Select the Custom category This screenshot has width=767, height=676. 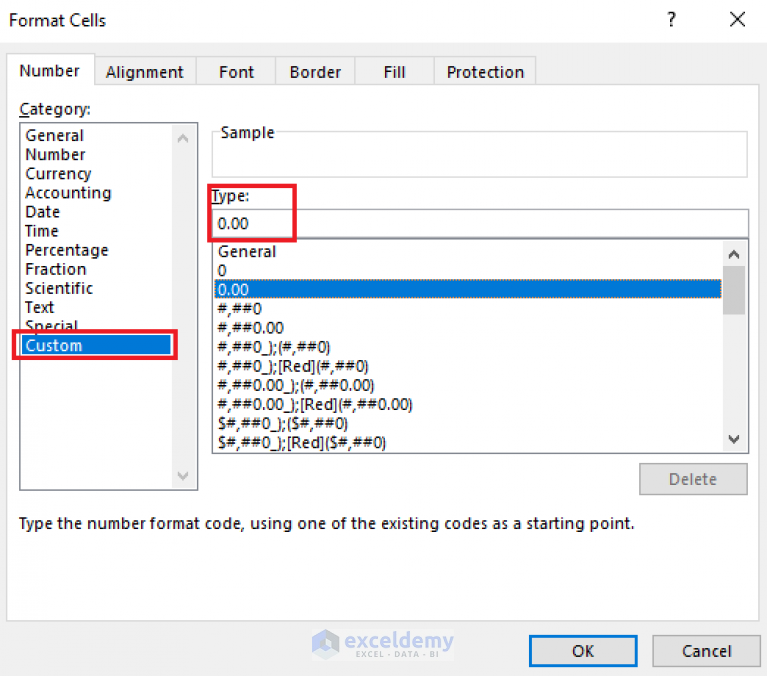(96, 345)
